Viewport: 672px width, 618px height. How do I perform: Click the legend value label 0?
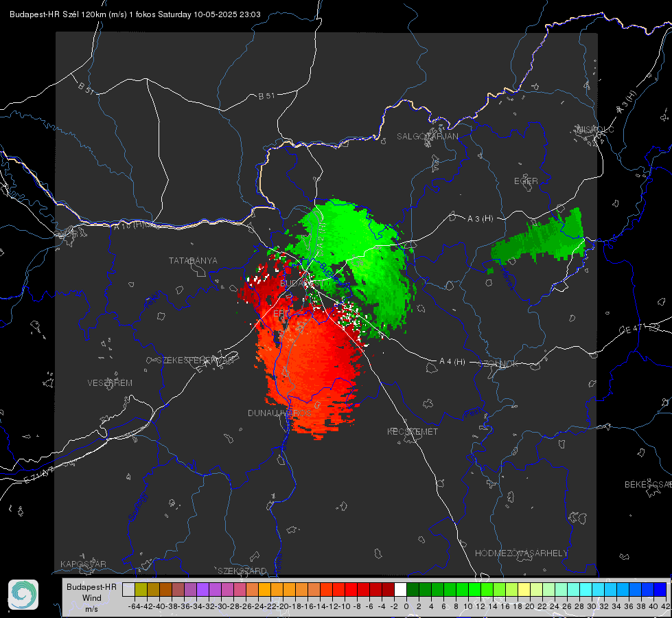406,606
